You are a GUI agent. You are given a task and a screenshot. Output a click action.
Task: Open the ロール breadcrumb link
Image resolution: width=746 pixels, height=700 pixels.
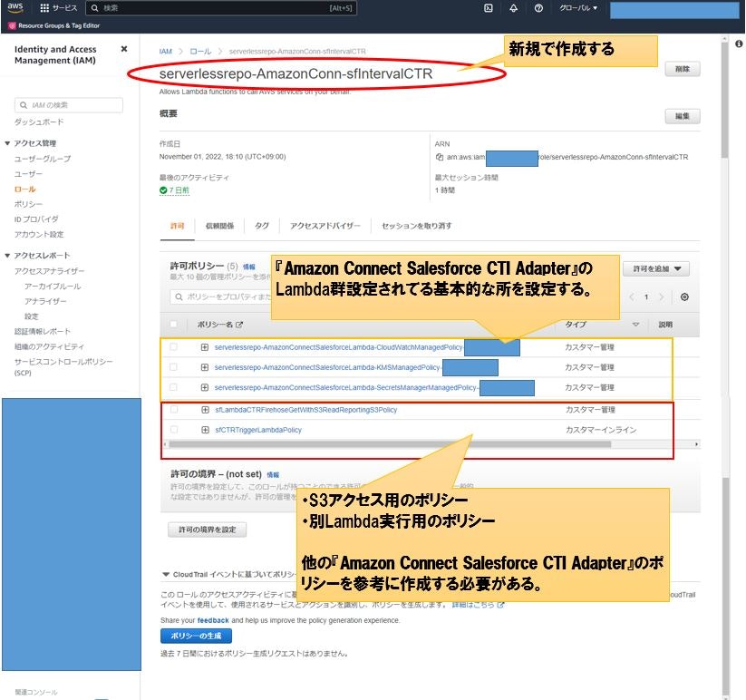point(200,52)
